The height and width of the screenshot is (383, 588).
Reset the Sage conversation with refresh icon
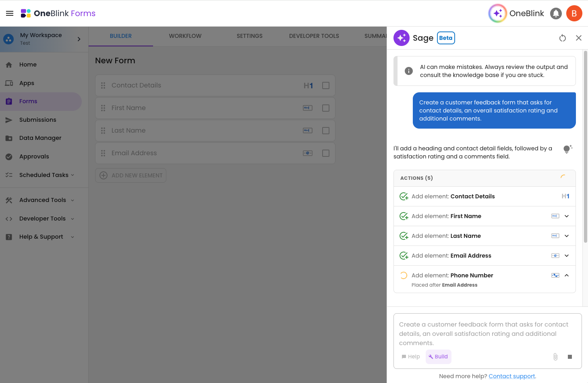point(563,38)
